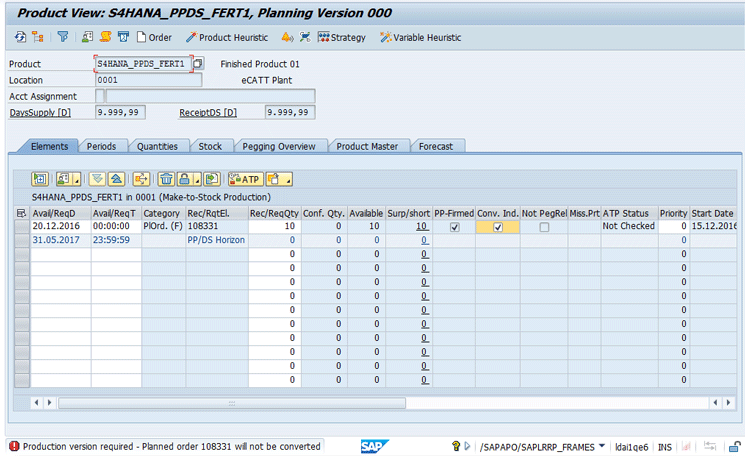Click the table settings icon in header corner
This screenshot has width=745, height=456.
click(22, 213)
